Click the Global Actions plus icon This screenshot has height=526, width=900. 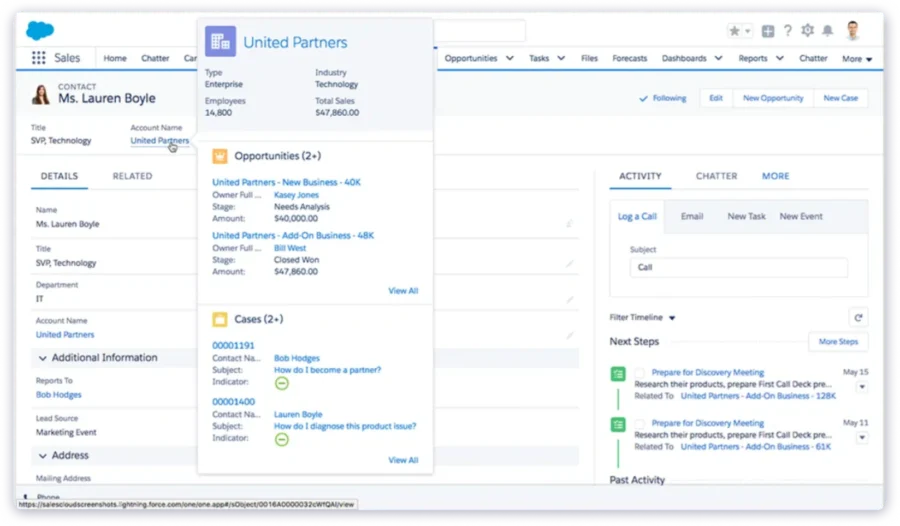pyautogui.click(x=768, y=31)
